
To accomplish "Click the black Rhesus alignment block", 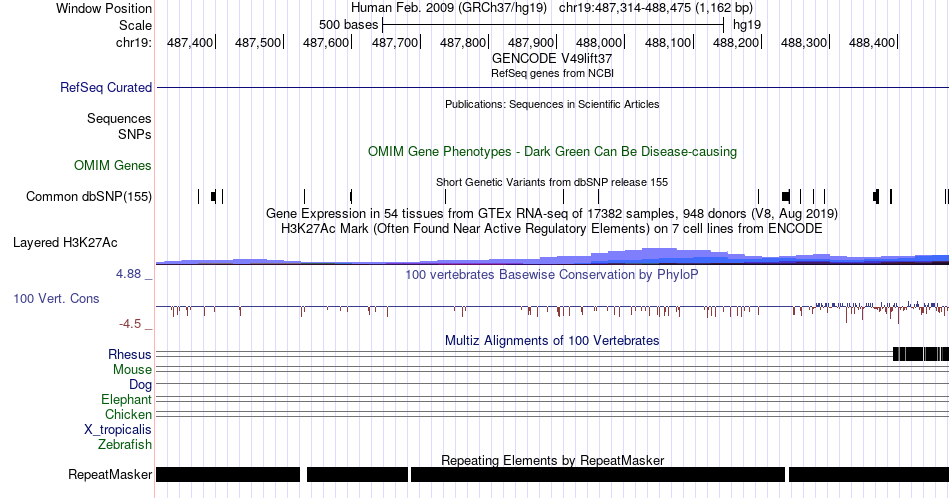I will click(921, 354).
